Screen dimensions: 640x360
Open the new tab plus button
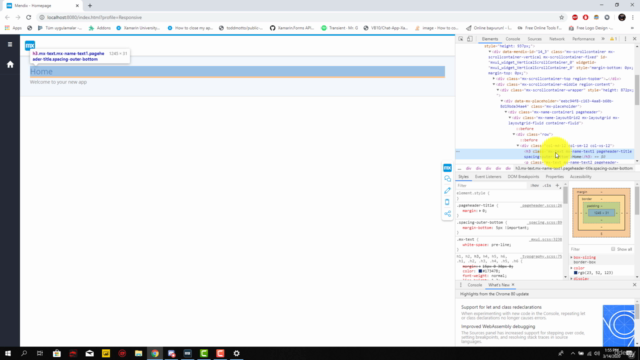pos(90,6)
